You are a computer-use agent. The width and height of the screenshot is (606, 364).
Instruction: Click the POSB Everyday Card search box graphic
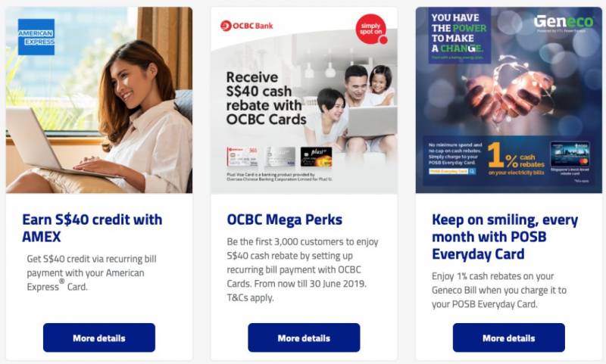pos(452,171)
